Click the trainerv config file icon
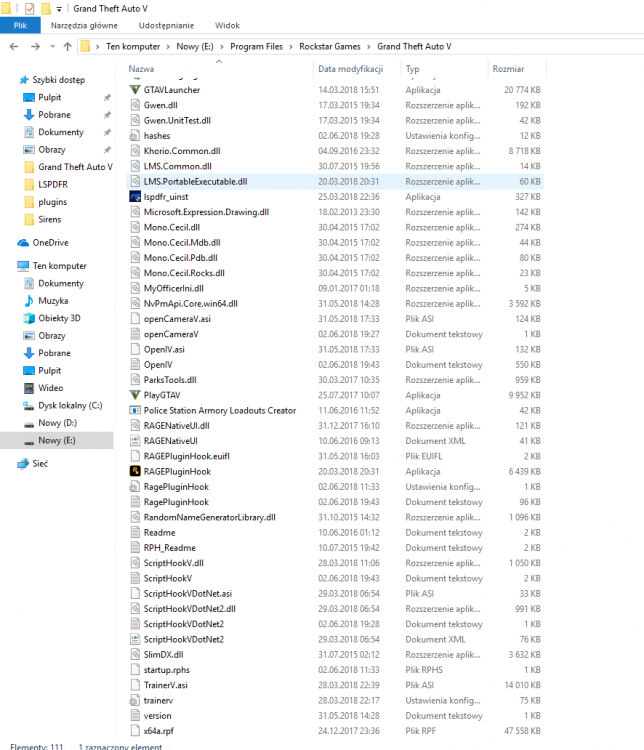Screen dimensions: 644x750 point(135,700)
